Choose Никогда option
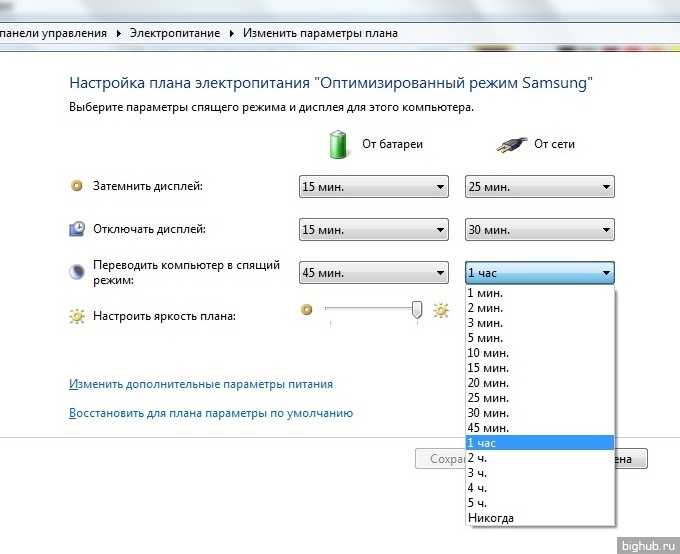The image size is (680, 554). pos(540,518)
